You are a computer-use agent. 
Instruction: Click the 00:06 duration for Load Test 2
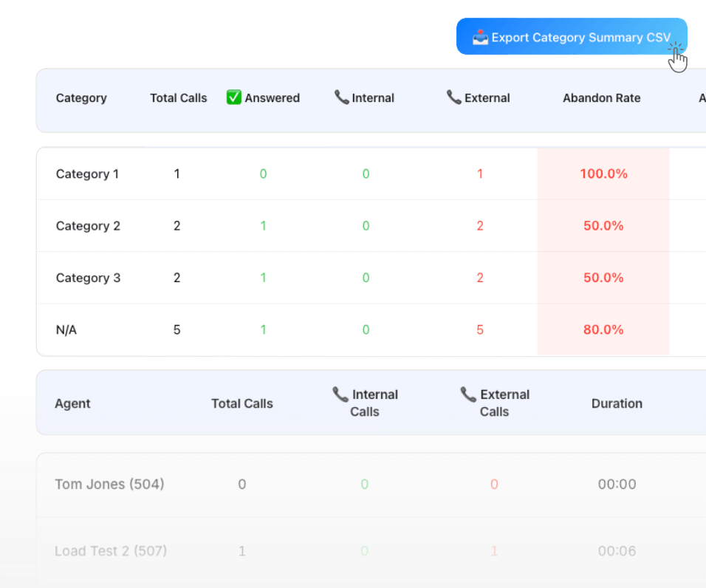(617, 550)
